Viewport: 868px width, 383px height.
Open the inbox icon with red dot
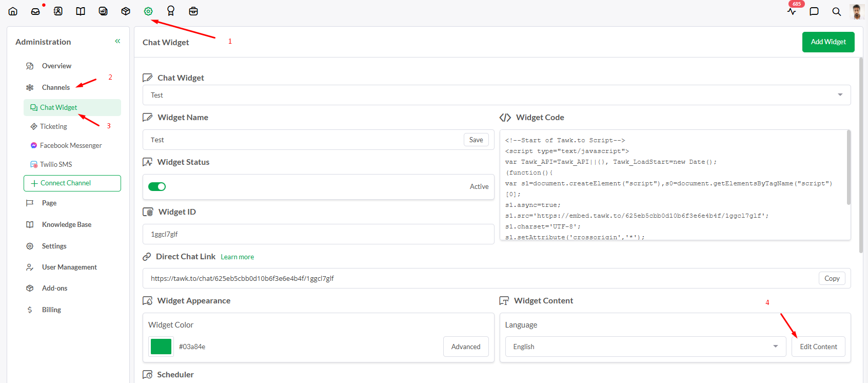pyautogui.click(x=35, y=11)
